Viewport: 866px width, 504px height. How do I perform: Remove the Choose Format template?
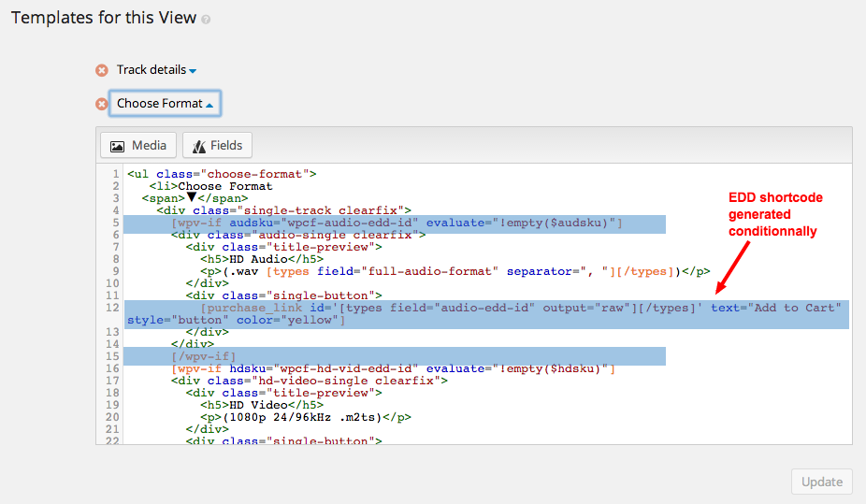pyautogui.click(x=102, y=104)
